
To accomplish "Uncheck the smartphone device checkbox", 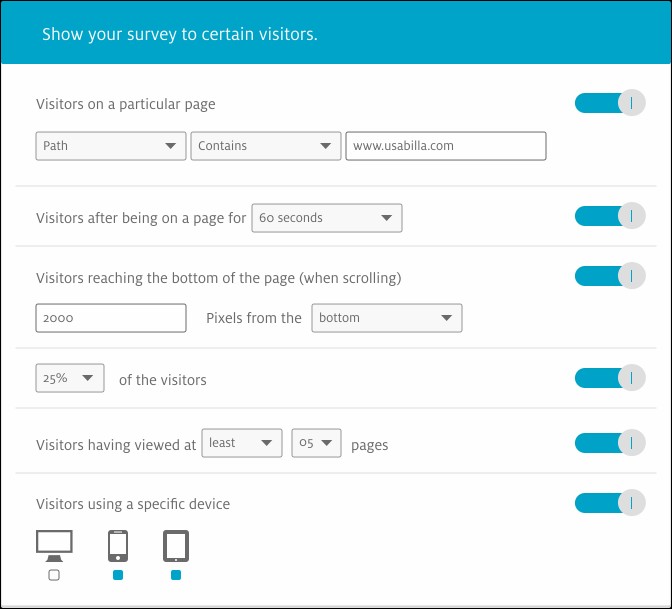I will click(118, 575).
